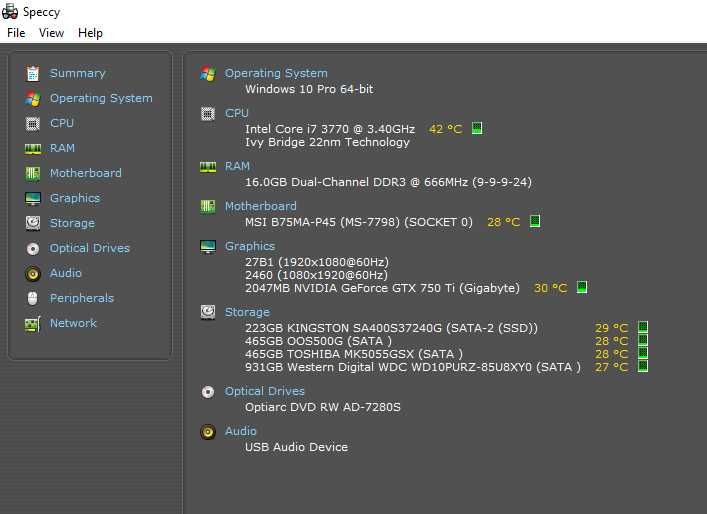Screen dimensions: 707x514
Task: Open Optical Drives section from sidebar
Action: [90, 248]
